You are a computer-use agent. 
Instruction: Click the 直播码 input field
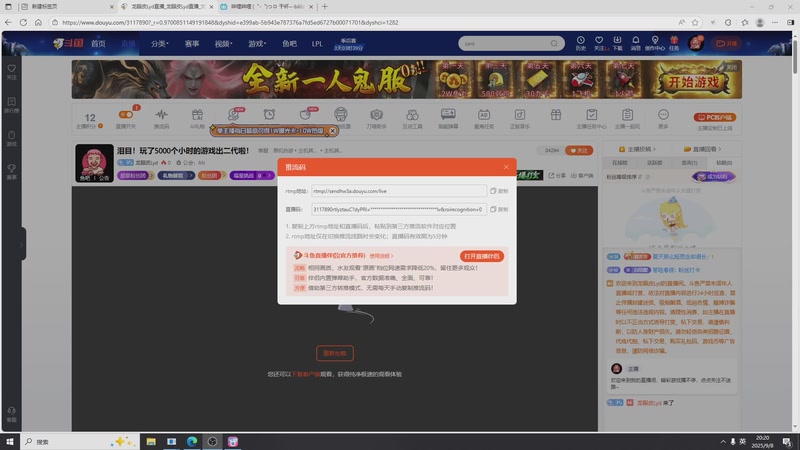pyautogui.click(x=398, y=209)
